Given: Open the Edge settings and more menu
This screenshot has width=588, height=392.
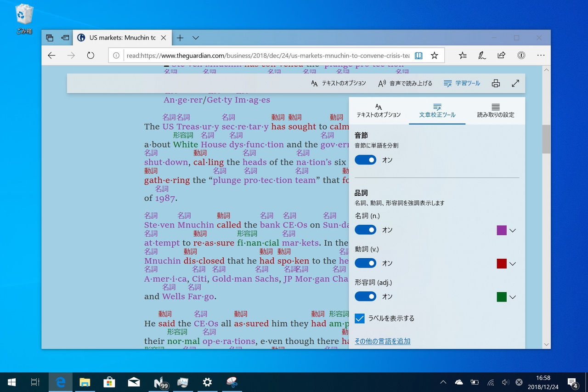Looking at the screenshot, I should (541, 56).
